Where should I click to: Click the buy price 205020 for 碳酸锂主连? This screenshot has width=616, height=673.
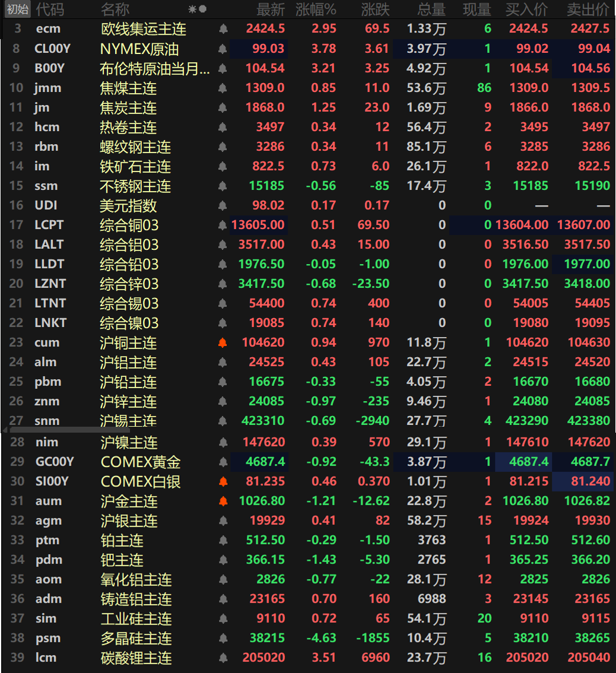click(527, 658)
